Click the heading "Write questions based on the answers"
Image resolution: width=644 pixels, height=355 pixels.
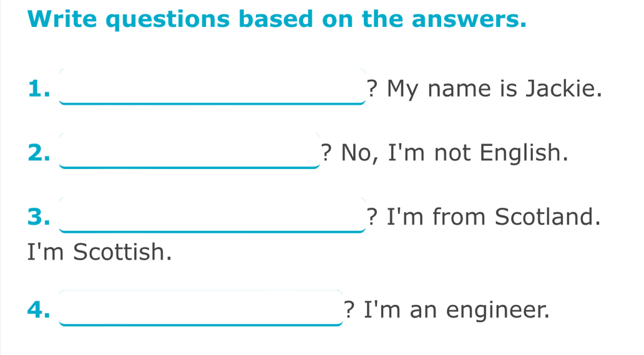click(277, 19)
